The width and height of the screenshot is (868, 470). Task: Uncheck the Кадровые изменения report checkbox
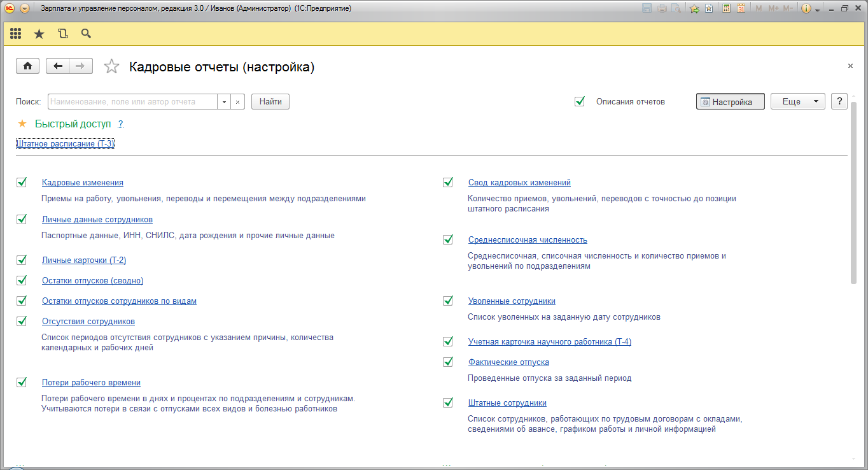pyautogui.click(x=22, y=182)
